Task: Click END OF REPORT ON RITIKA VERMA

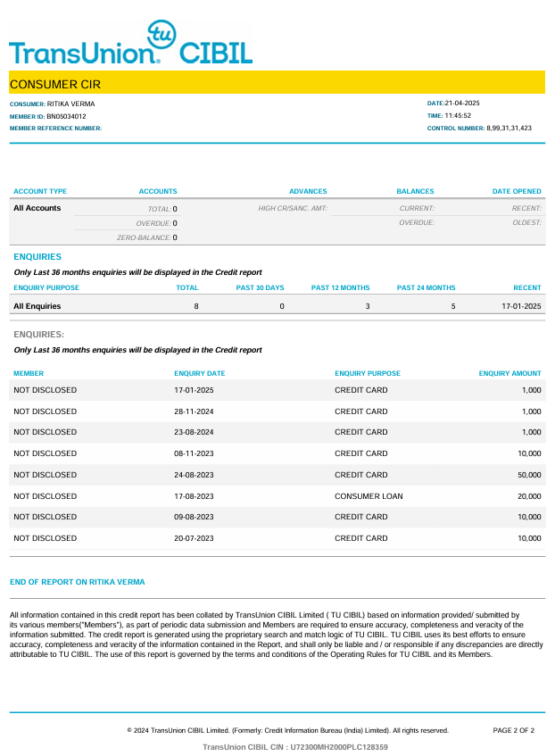Action: (x=77, y=582)
